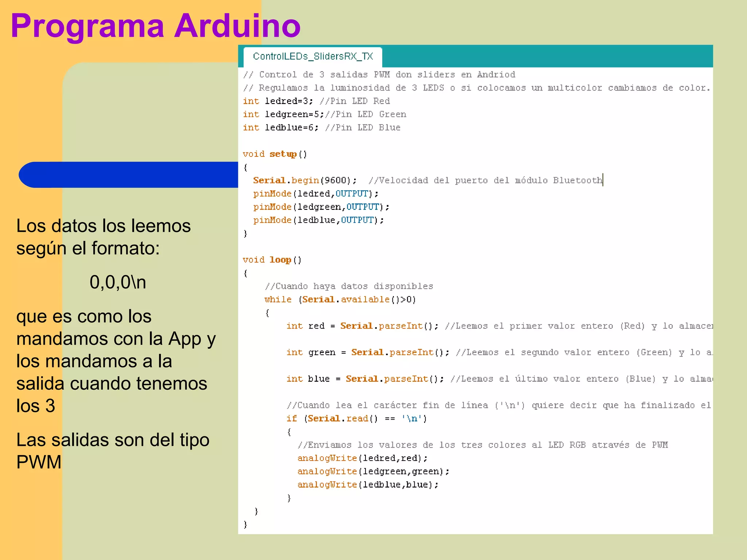Click the '//Enviamos los valores' comment line
Viewport: 747px width, 560px height.
pyautogui.click(x=483, y=445)
